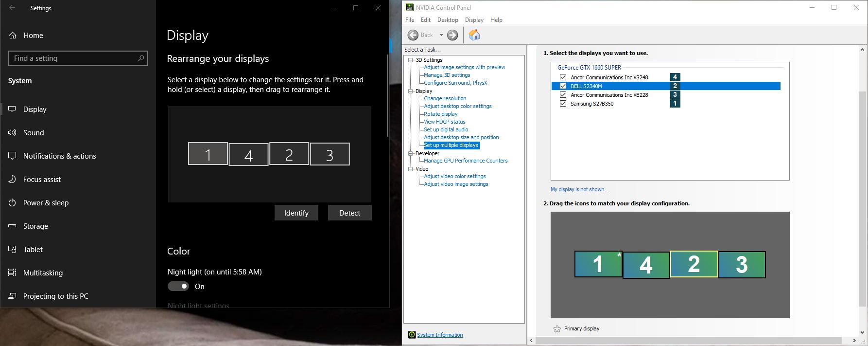Uncheck Ancor Communications Inc VS248 display
The height and width of the screenshot is (346, 868).
click(563, 77)
